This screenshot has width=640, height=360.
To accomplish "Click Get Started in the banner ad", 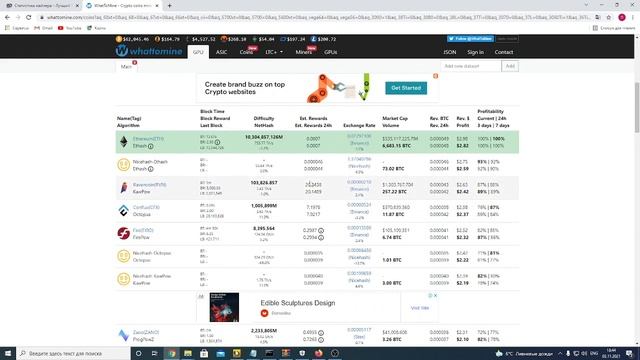I will pyautogui.click(x=406, y=88).
